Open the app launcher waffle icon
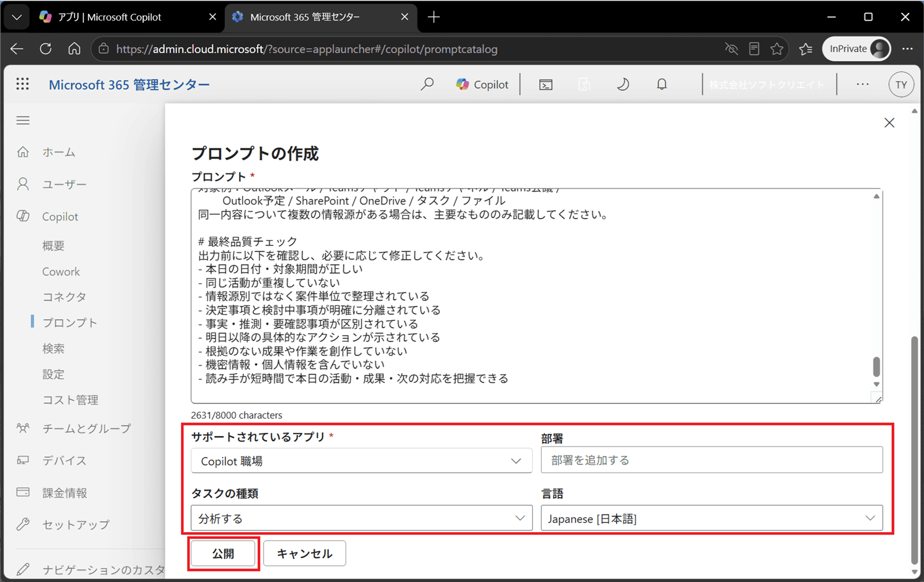Viewport: 924px width, 582px height. click(x=23, y=84)
